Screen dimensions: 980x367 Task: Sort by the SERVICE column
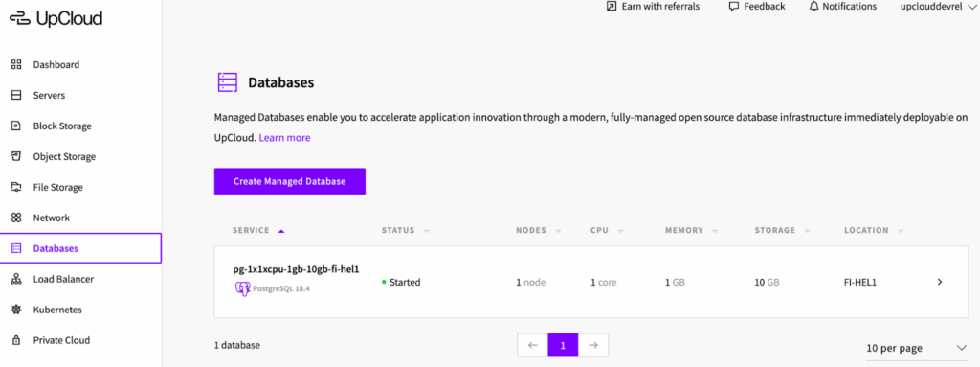258,231
